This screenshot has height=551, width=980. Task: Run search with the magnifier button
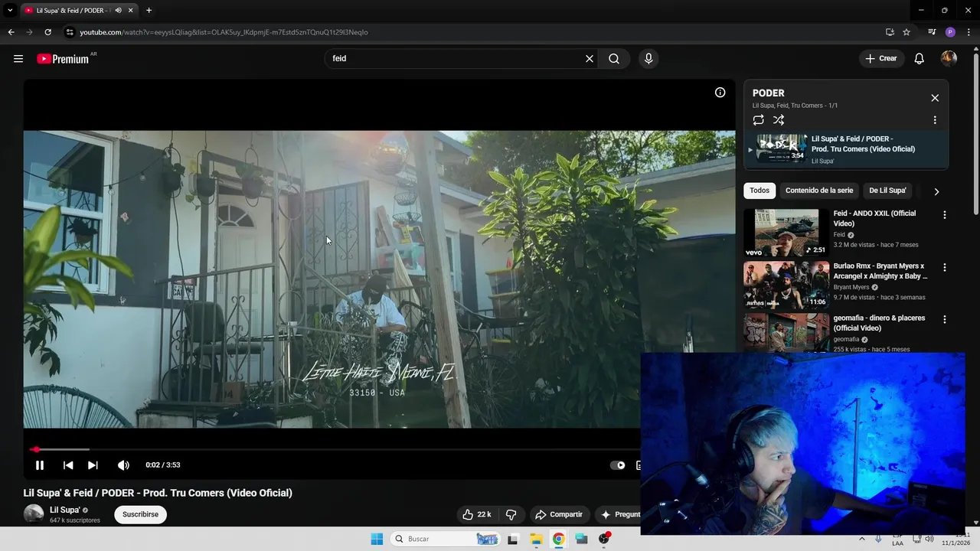(614, 58)
